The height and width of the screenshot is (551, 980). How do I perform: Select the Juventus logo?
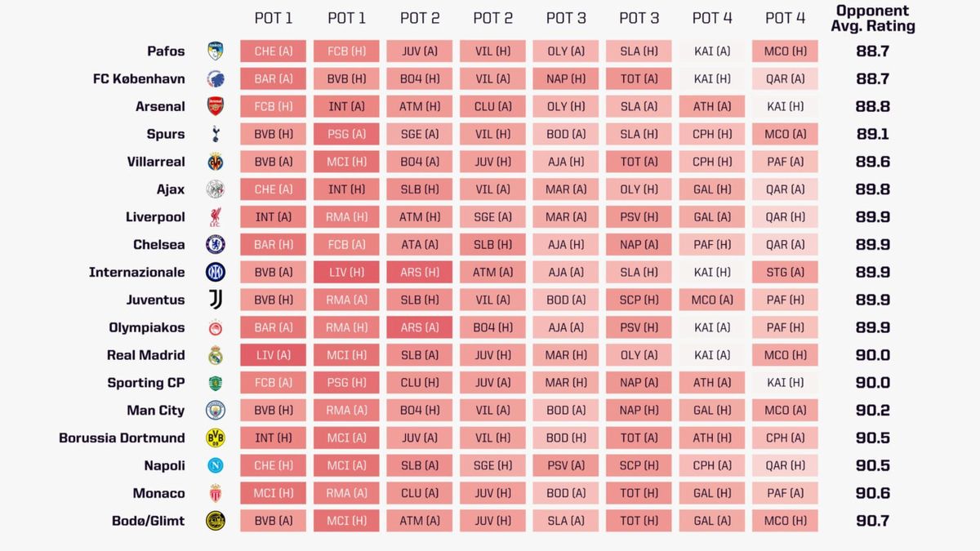[x=215, y=300]
